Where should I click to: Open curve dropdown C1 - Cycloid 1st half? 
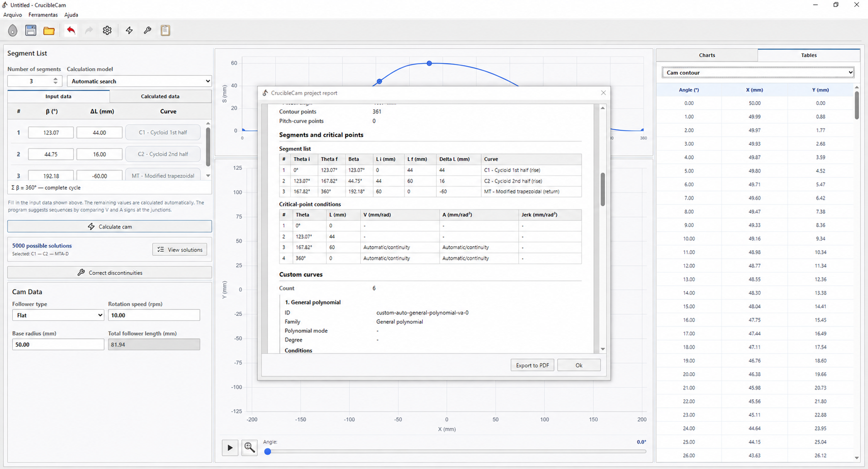coord(163,132)
